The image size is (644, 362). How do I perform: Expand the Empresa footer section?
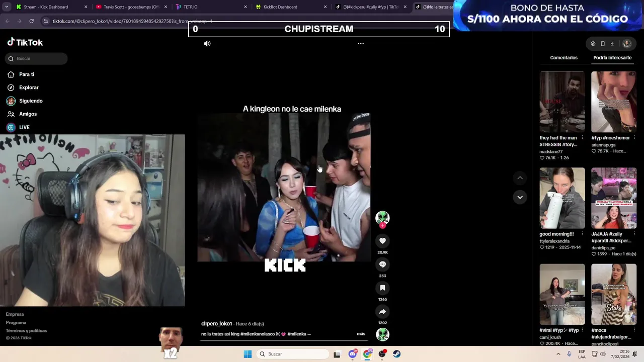pyautogui.click(x=15, y=314)
